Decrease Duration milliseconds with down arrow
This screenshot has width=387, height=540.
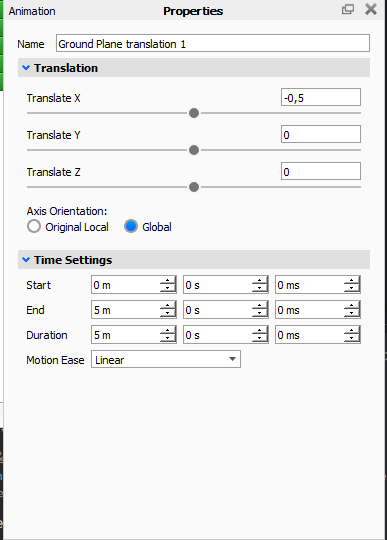(x=352, y=339)
